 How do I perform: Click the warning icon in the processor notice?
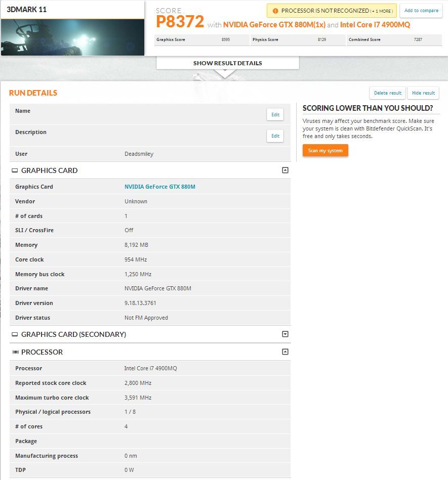pyautogui.click(x=275, y=11)
